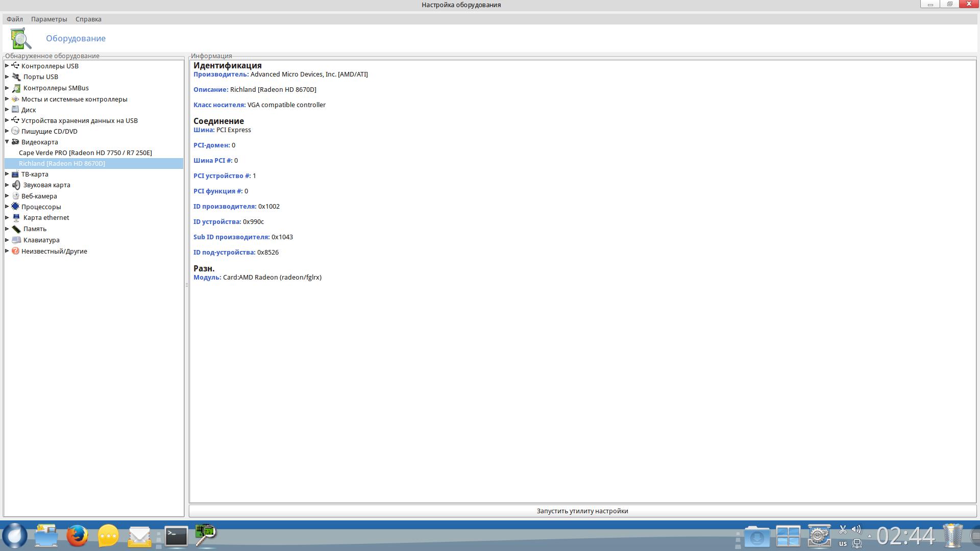Click the volume icon in system tray

pyautogui.click(x=856, y=529)
